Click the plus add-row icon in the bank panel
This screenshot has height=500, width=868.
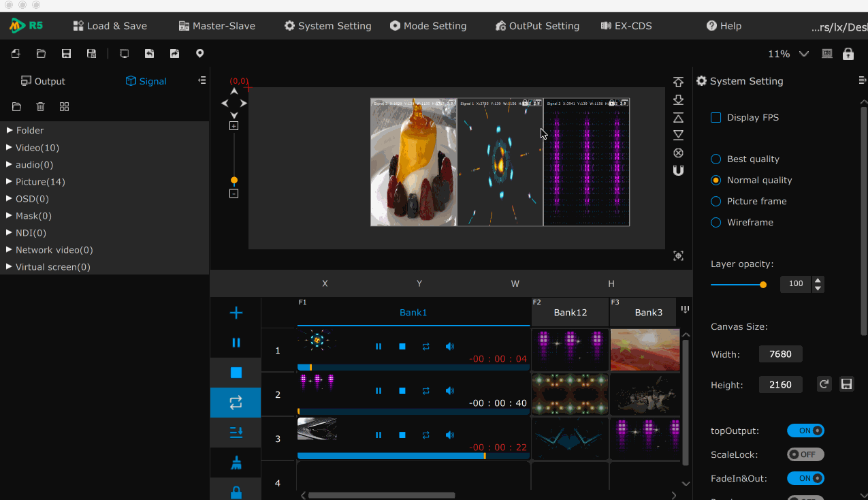point(236,313)
